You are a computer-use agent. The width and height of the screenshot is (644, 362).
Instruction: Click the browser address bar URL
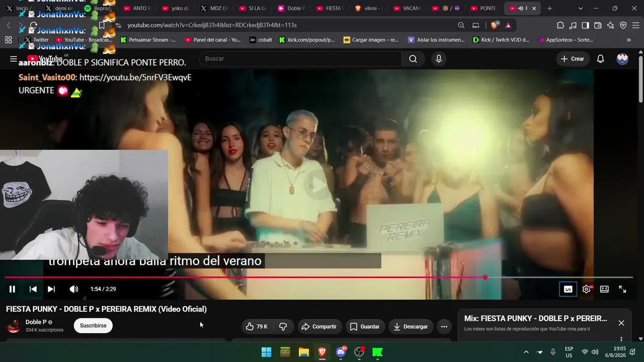coord(212,25)
